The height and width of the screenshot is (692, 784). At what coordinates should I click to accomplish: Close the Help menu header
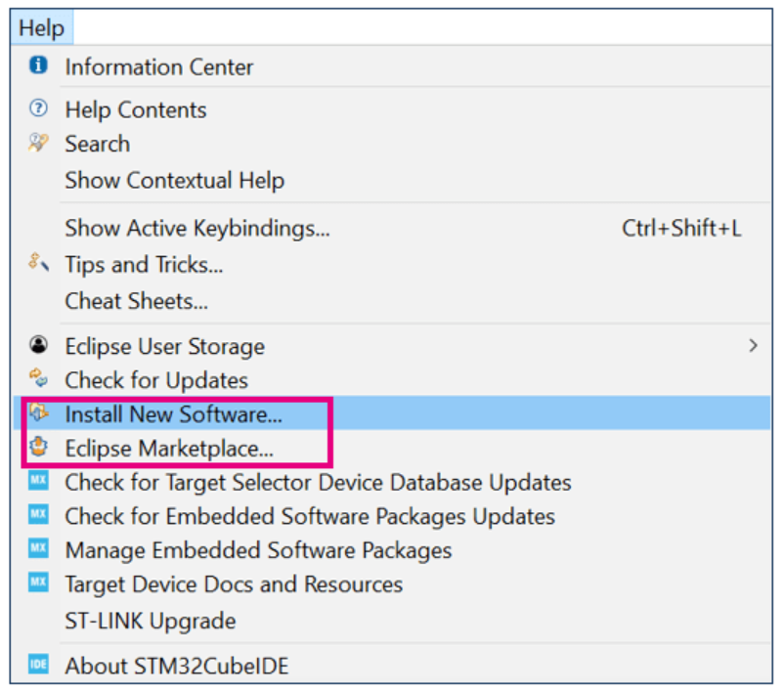click(41, 27)
